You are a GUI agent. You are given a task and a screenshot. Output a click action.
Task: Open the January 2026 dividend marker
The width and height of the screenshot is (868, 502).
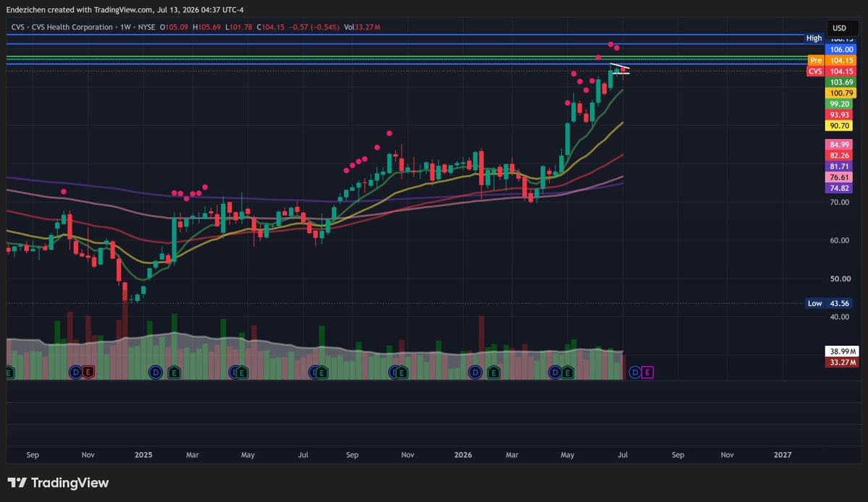click(x=475, y=372)
